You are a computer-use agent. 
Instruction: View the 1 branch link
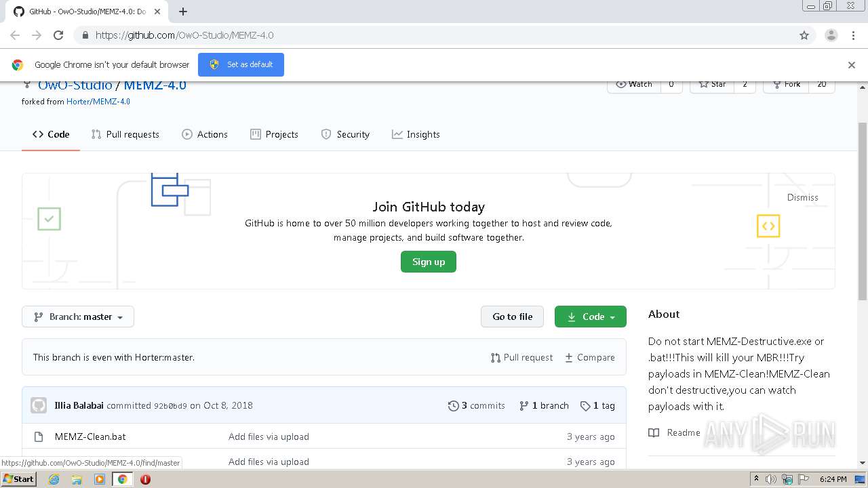(544, 405)
